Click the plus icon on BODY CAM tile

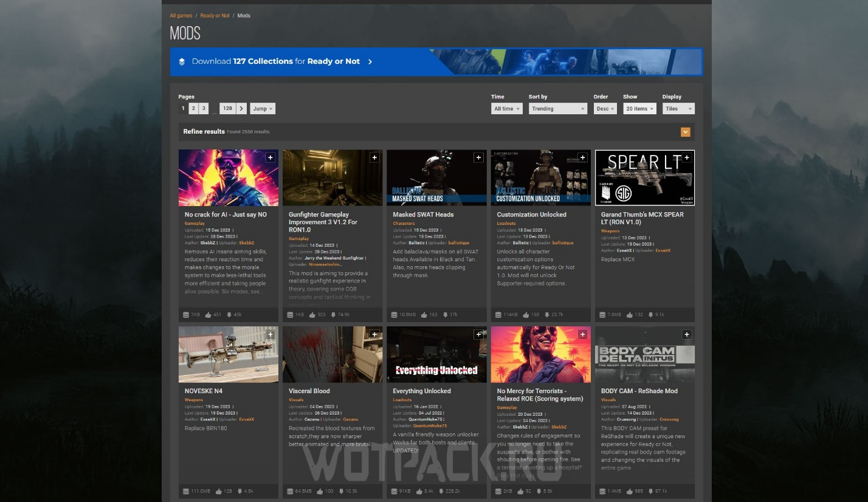[x=686, y=334]
